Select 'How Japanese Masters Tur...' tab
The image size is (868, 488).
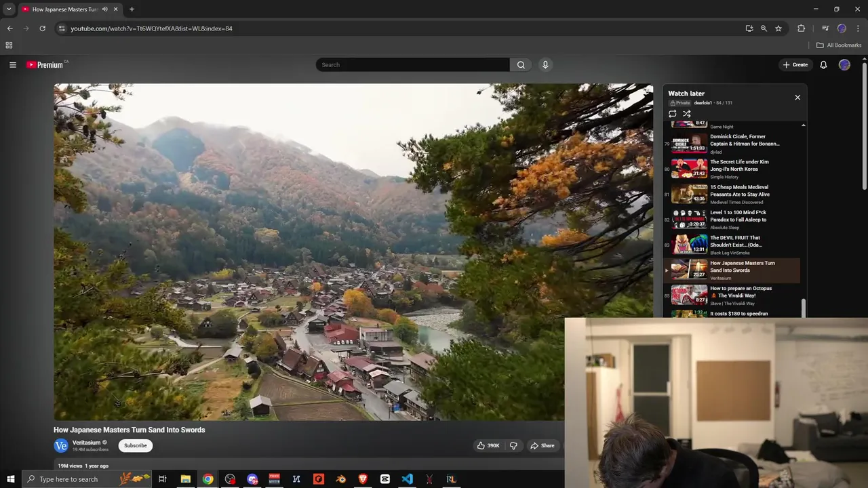[x=69, y=9]
